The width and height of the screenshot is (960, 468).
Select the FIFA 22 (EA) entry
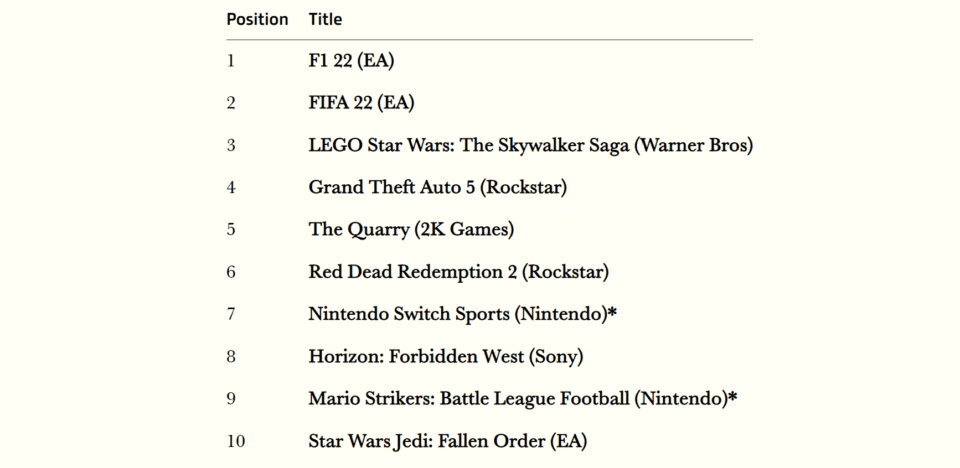click(x=361, y=103)
